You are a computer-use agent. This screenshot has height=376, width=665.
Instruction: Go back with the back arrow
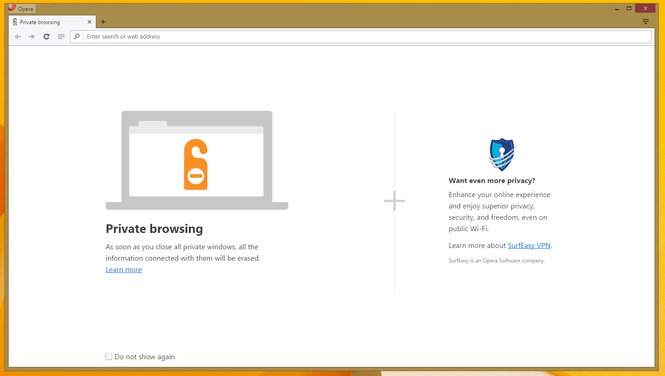(18, 37)
